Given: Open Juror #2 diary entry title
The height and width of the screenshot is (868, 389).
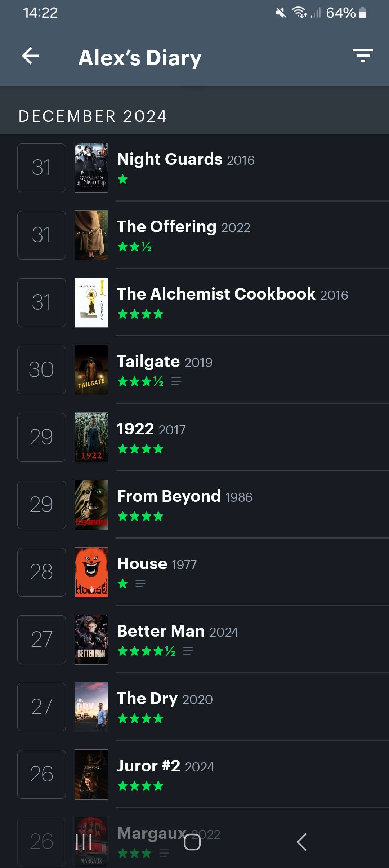Looking at the screenshot, I should tap(149, 766).
